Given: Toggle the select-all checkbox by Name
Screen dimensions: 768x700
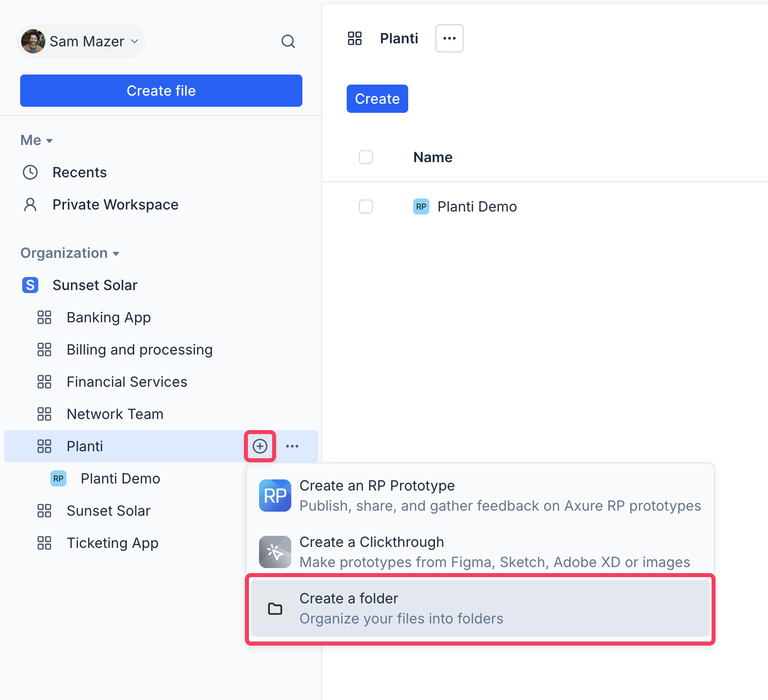Looking at the screenshot, I should coord(366,157).
